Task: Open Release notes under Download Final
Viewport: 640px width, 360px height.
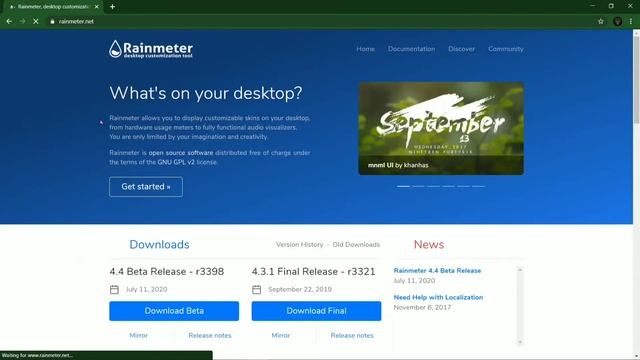Action: pyautogui.click(x=352, y=335)
